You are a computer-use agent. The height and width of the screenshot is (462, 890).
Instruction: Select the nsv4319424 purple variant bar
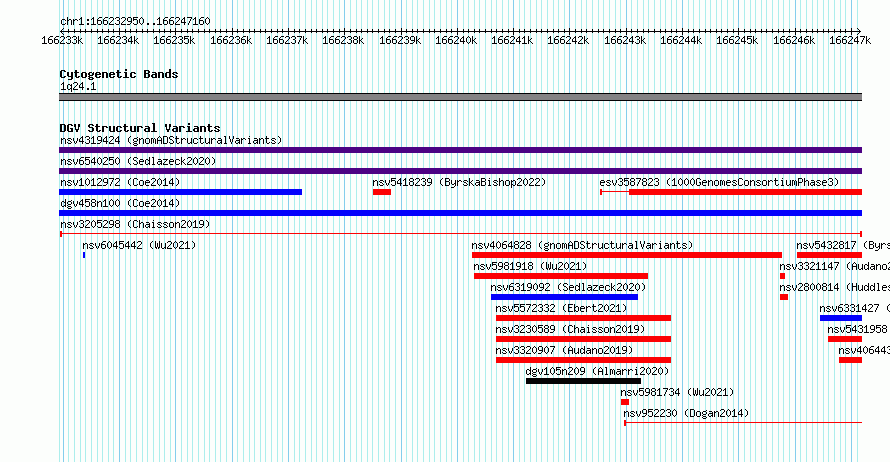(x=460, y=150)
